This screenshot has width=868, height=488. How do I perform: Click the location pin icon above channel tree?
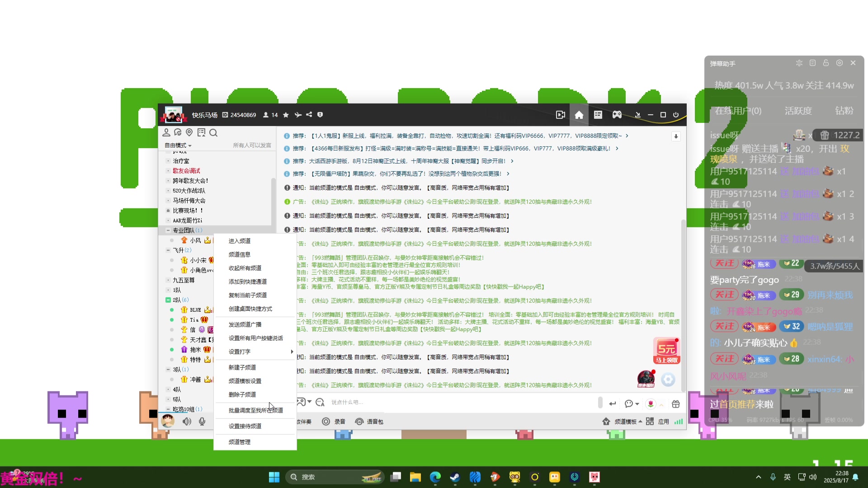coord(189,132)
